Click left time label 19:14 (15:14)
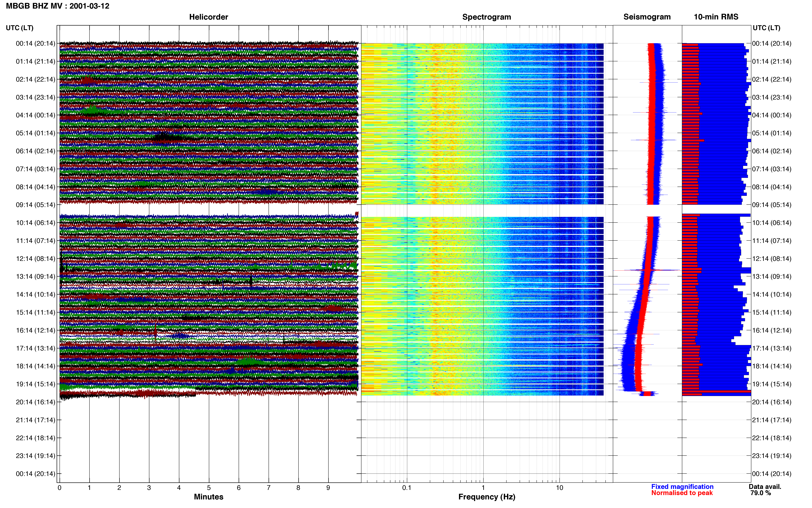Image resolution: width=812 pixels, height=508 pixels. [36, 384]
